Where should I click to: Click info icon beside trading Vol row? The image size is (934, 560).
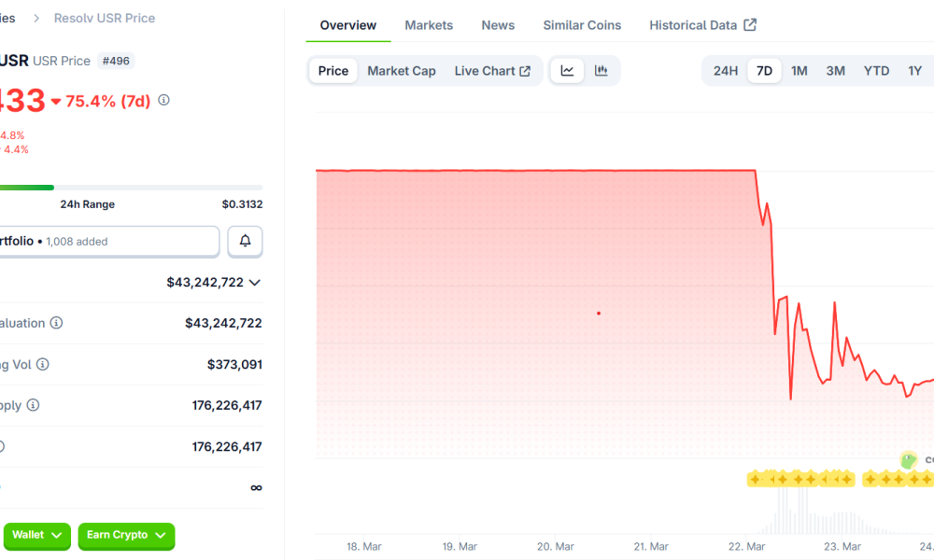point(43,364)
